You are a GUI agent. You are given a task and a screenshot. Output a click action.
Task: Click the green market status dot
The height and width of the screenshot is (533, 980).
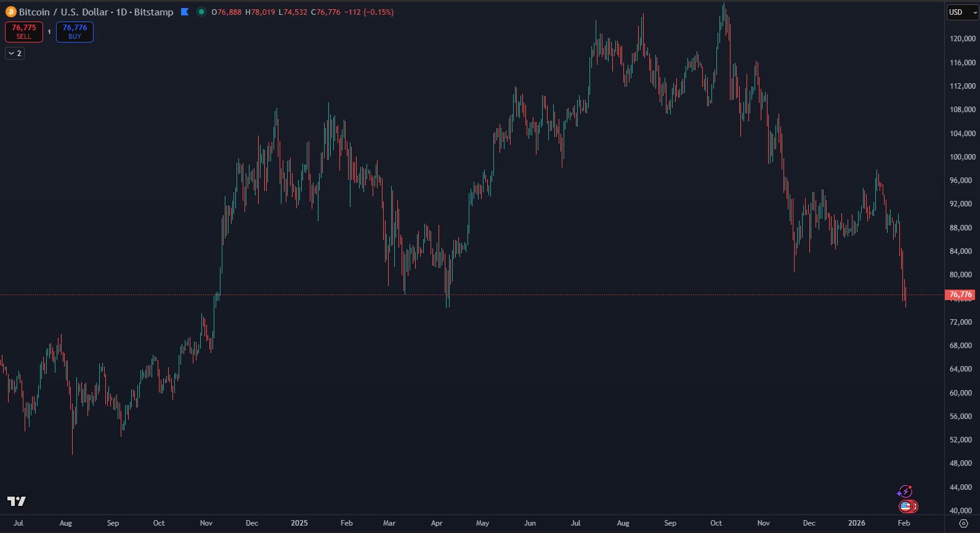201,12
